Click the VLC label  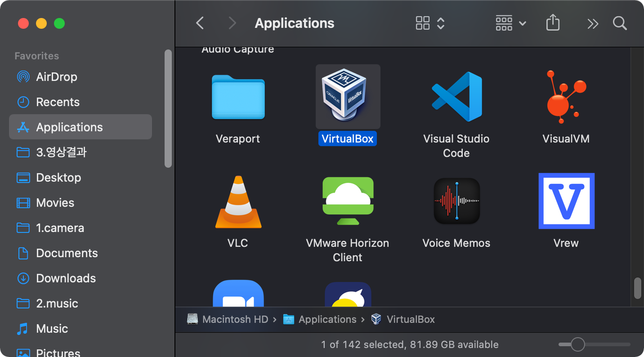pyautogui.click(x=238, y=243)
